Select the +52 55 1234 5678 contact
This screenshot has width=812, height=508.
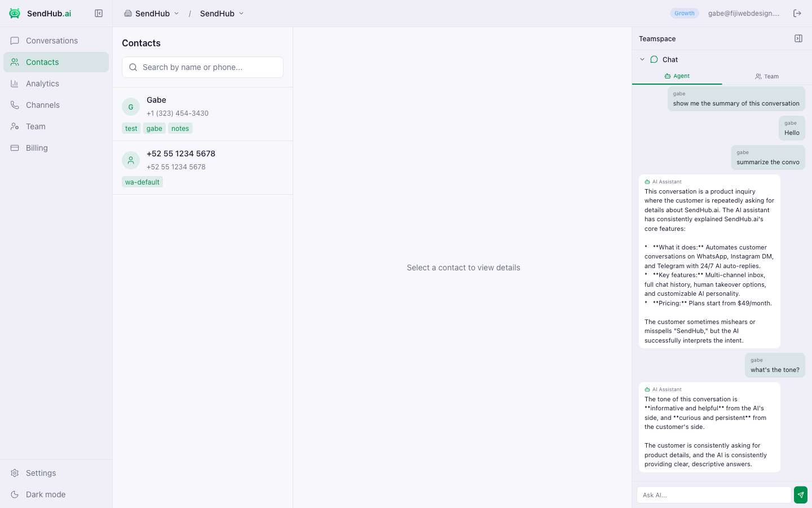pyautogui.click(x=202, y=168)
